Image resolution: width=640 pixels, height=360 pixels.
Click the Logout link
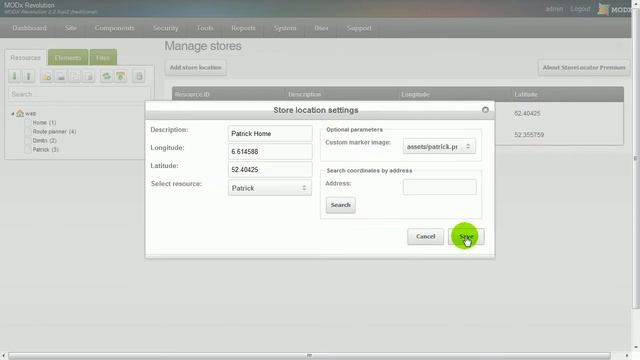click(580, 9)
